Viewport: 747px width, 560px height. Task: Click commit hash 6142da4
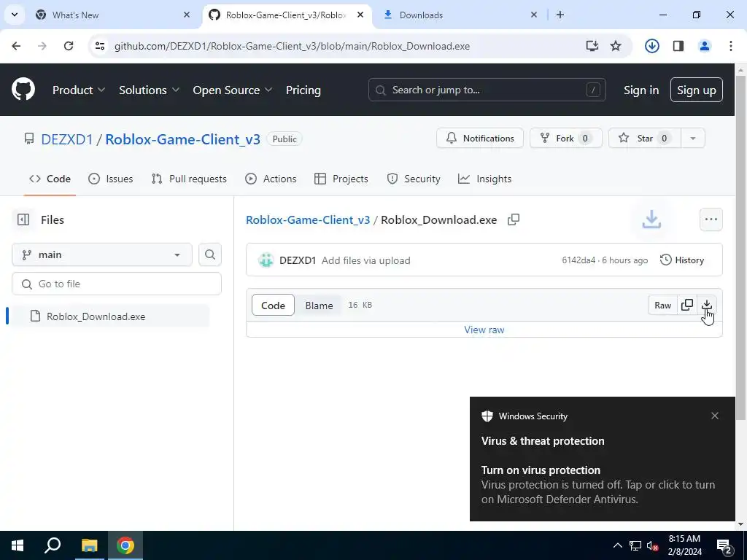[578, 260]
